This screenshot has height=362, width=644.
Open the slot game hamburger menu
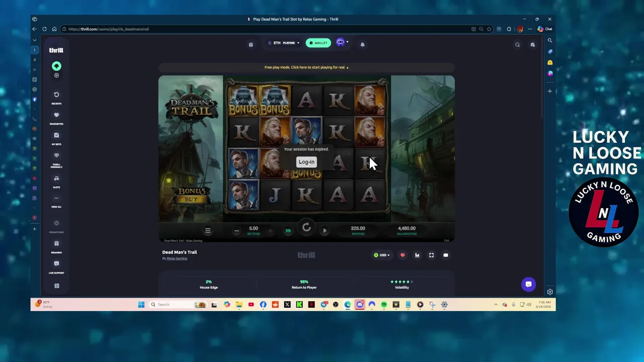click(x=207, y=230)
